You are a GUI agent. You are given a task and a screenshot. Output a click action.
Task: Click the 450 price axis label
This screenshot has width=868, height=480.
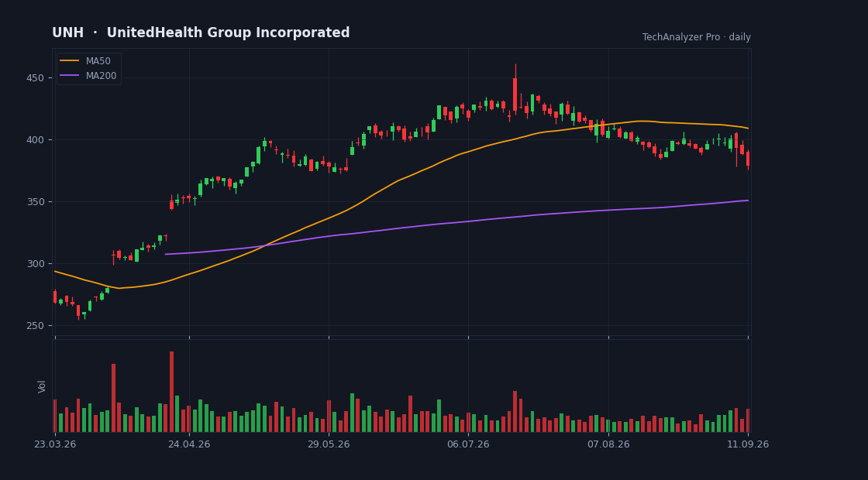[35, 78]
